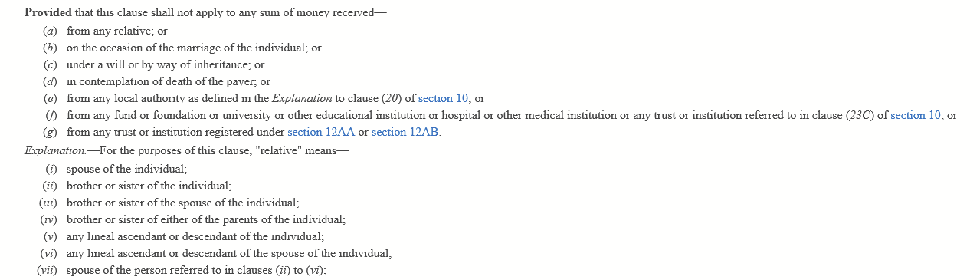Click clause (g) text about registered trusts

point(254,132)
